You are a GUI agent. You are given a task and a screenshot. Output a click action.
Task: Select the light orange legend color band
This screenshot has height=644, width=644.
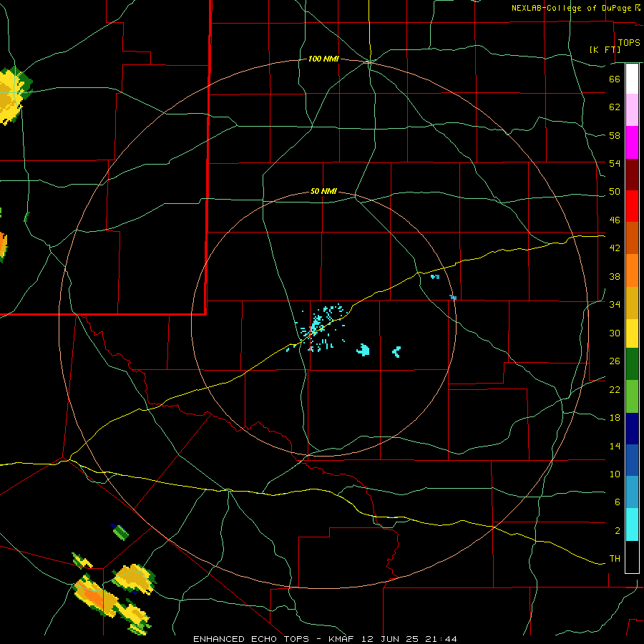[x=632, y=270]
